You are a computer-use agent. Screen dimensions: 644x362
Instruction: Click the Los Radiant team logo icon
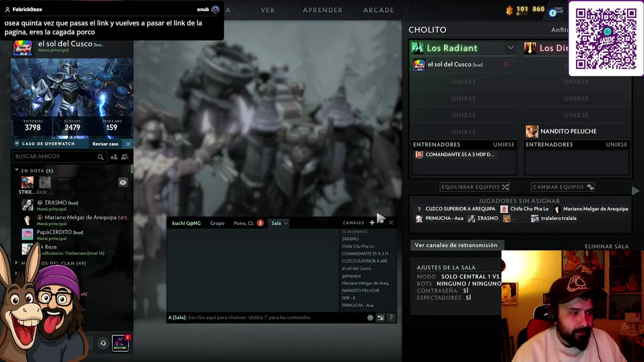417,48
